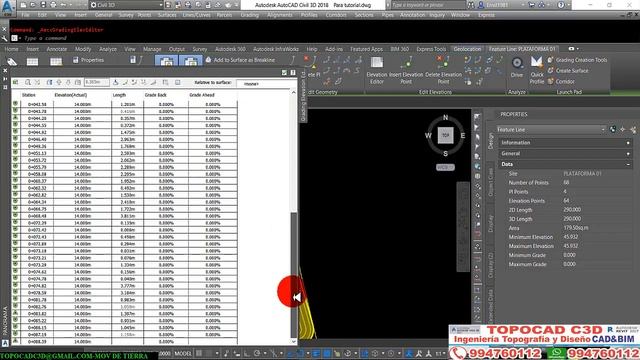Open Grading Creation Tools
640x360 pixels.
point(577,60)
